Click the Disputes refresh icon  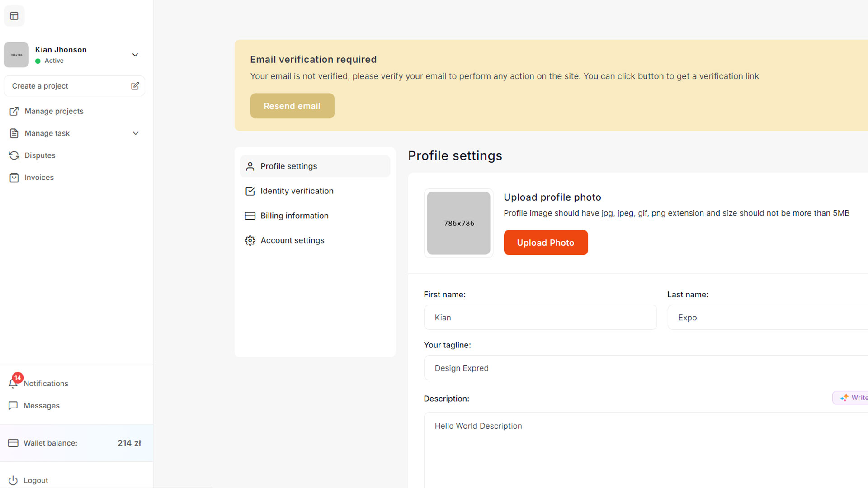14,155
